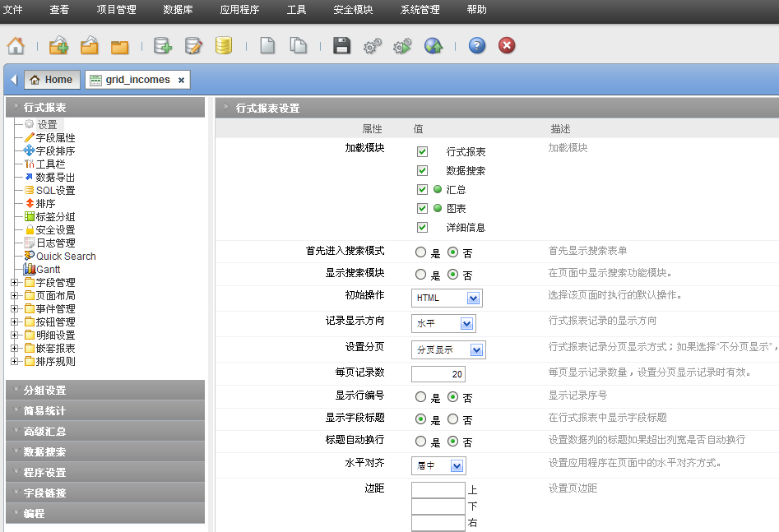
Task: Click the globe deploy icon
Action: point(434,46)
